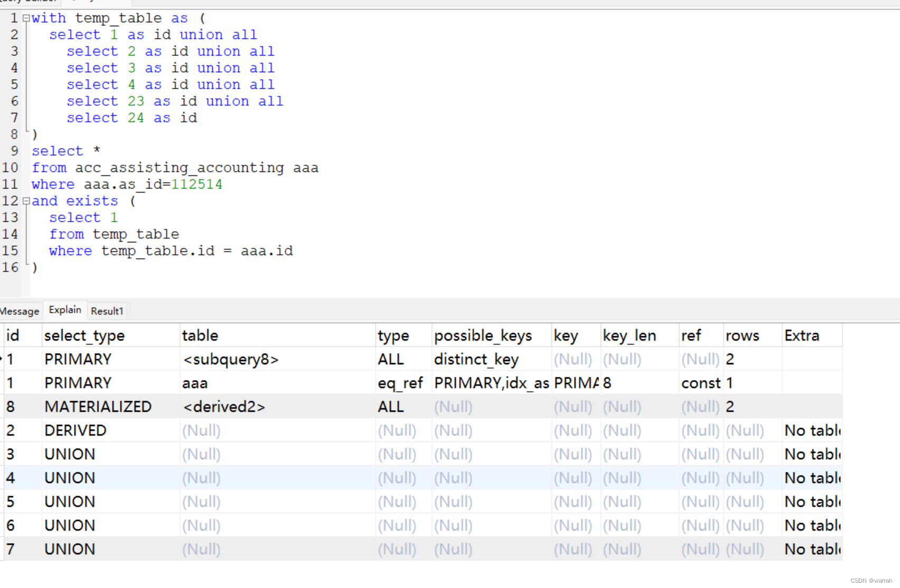This screenshot has width=900, height=588.
Task: Click the 'DERIVED' select_type cell
Action: [110, 430]
